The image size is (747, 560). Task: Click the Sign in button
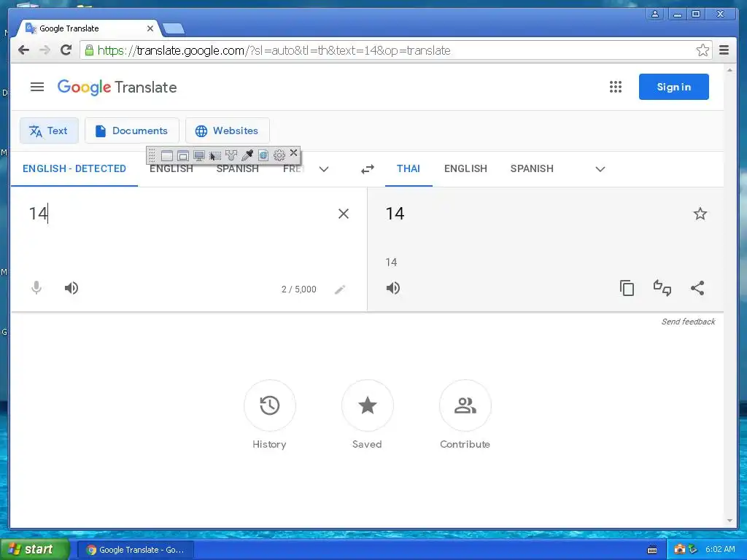pyautogui.click(x=673, y=87)
